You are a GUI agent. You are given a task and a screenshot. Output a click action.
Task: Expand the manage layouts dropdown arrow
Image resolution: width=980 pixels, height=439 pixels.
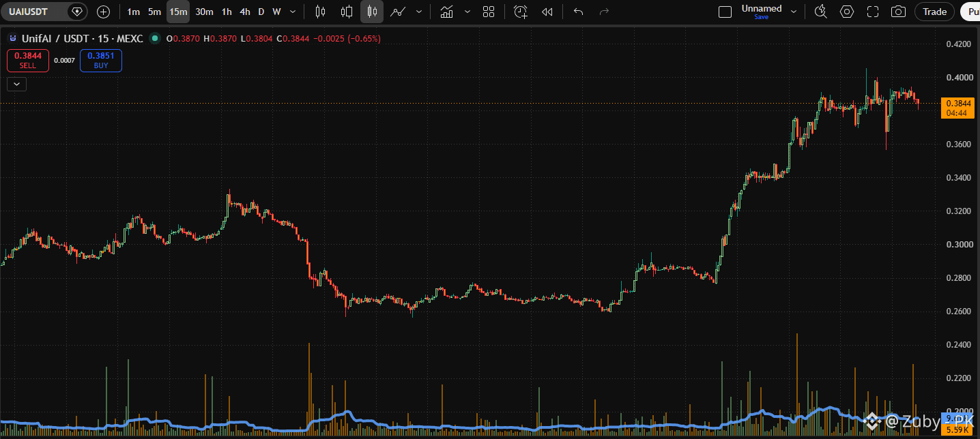[793, 12]
